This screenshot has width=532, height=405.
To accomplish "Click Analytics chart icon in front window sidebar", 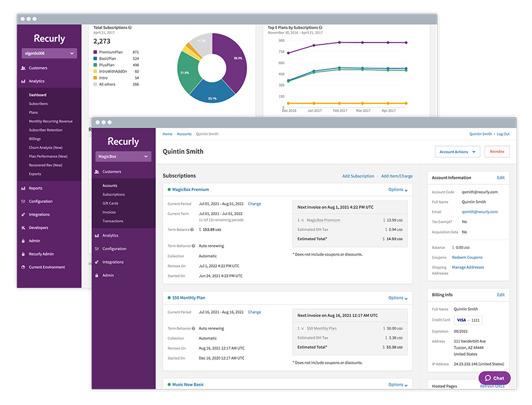I will click(97, 235).
